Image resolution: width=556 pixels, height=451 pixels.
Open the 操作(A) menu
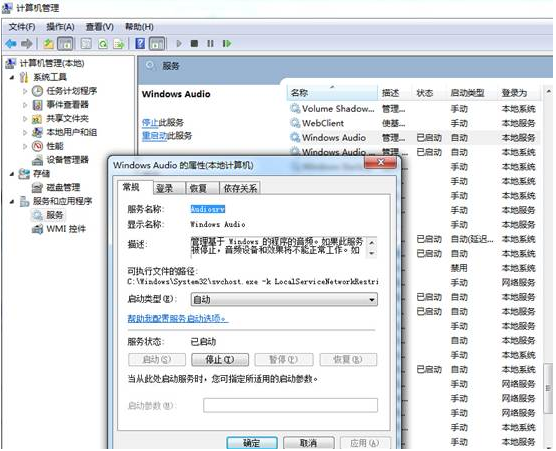[x=60, y=27]
